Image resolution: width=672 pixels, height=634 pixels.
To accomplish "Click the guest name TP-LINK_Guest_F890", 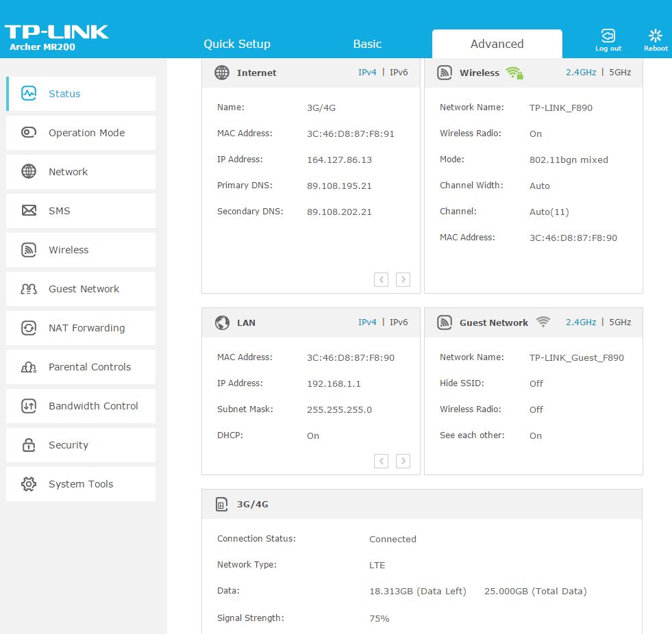I will tap(576, 357).
